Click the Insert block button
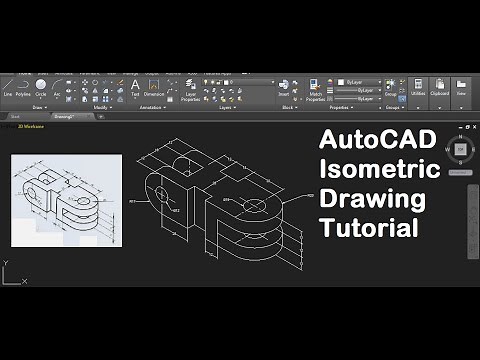 pyautogui.click(x=284, y=88)
